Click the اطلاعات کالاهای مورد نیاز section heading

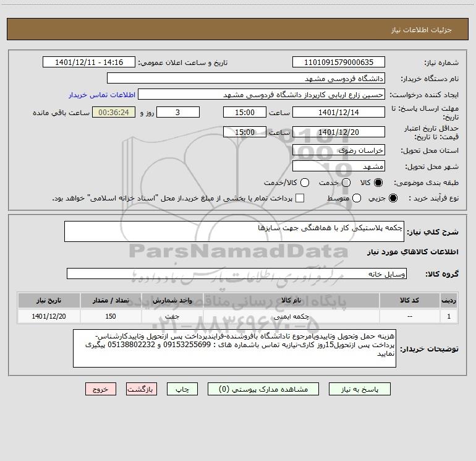pyautogui.click(x=412, y=252)
